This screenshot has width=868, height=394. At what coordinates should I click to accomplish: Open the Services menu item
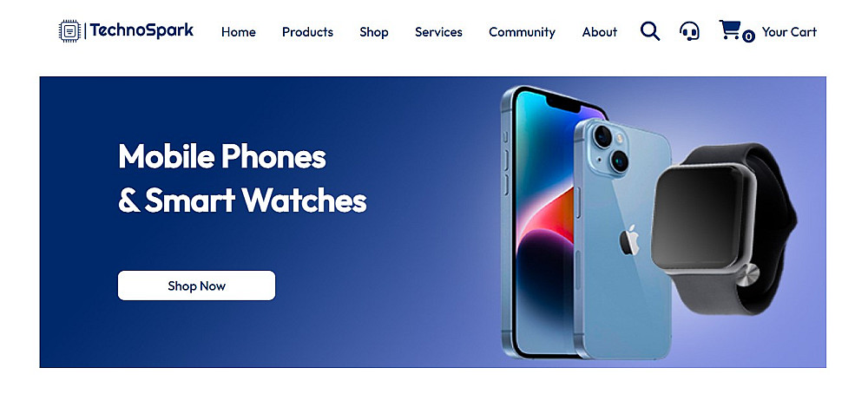[438, 32]
